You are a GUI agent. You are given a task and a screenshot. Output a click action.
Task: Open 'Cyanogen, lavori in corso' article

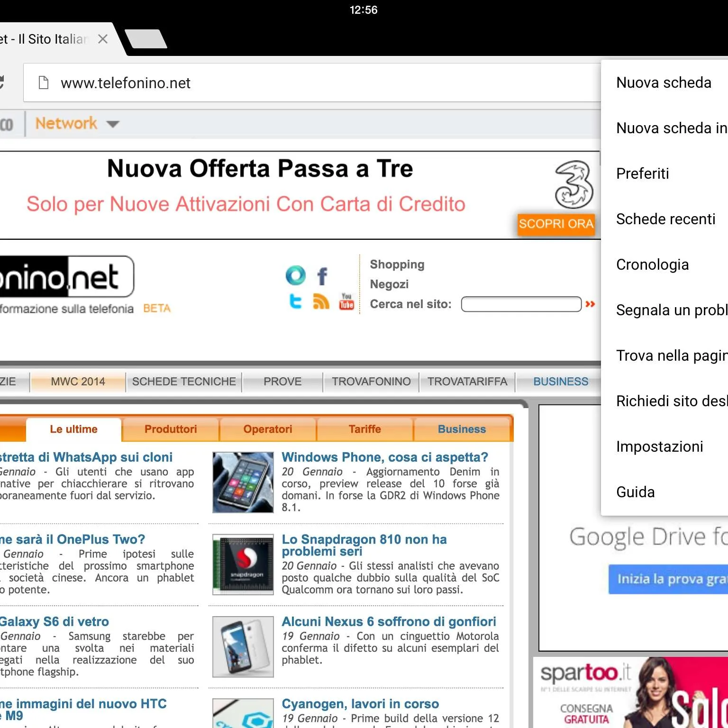coord(361,704)
